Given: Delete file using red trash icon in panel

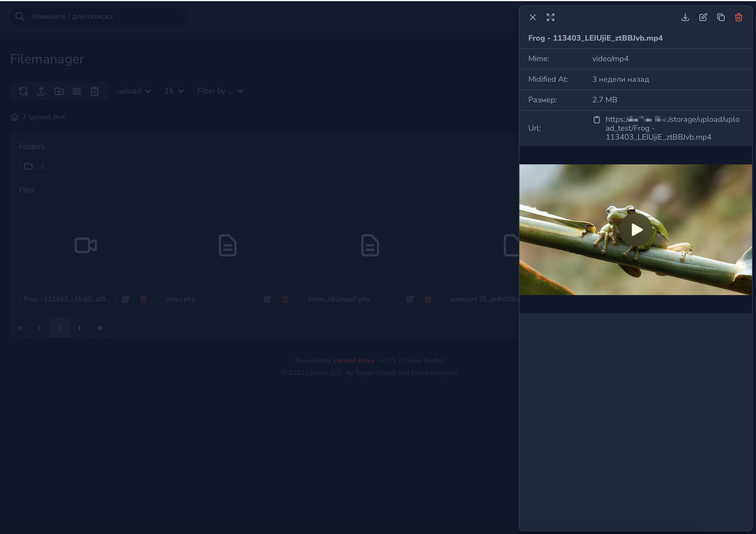Looking at the screenshot, I should pyautogui.click(x=738, y=18).
